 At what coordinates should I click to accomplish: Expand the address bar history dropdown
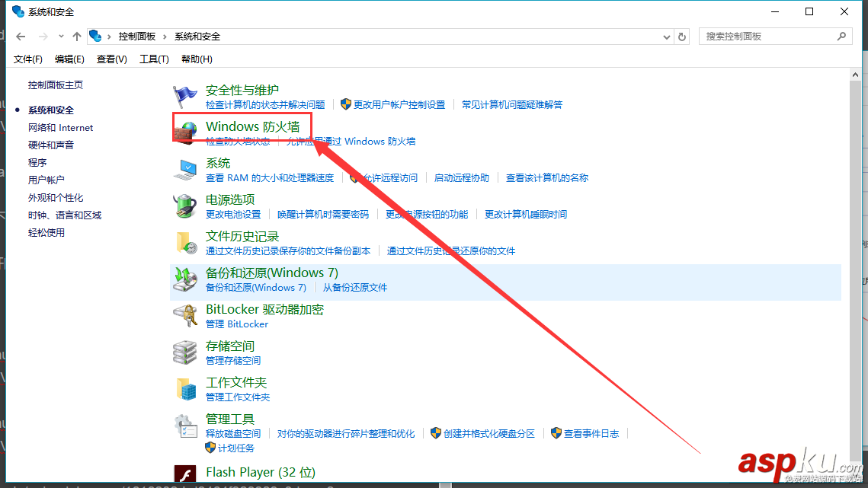[x=667, y=37]
